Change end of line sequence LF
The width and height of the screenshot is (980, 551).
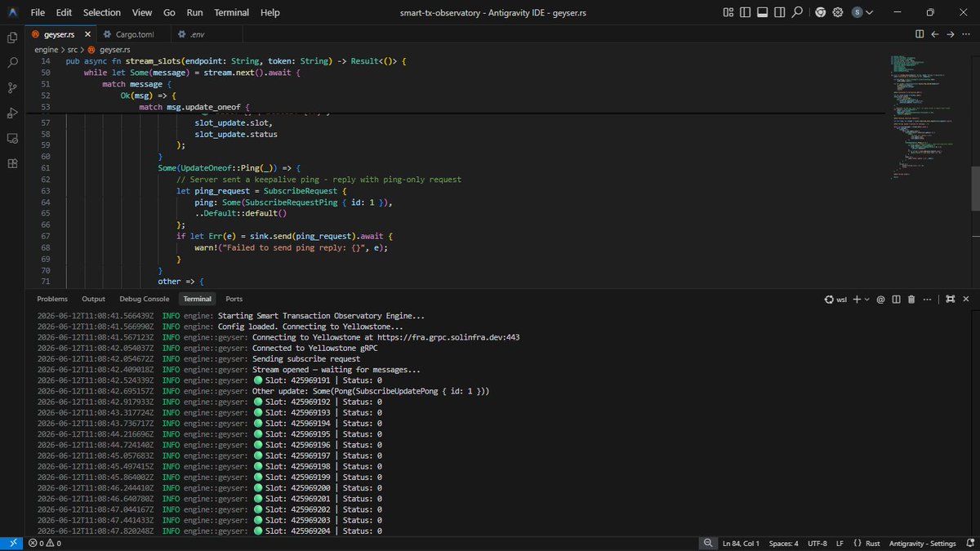pos(841,544)
